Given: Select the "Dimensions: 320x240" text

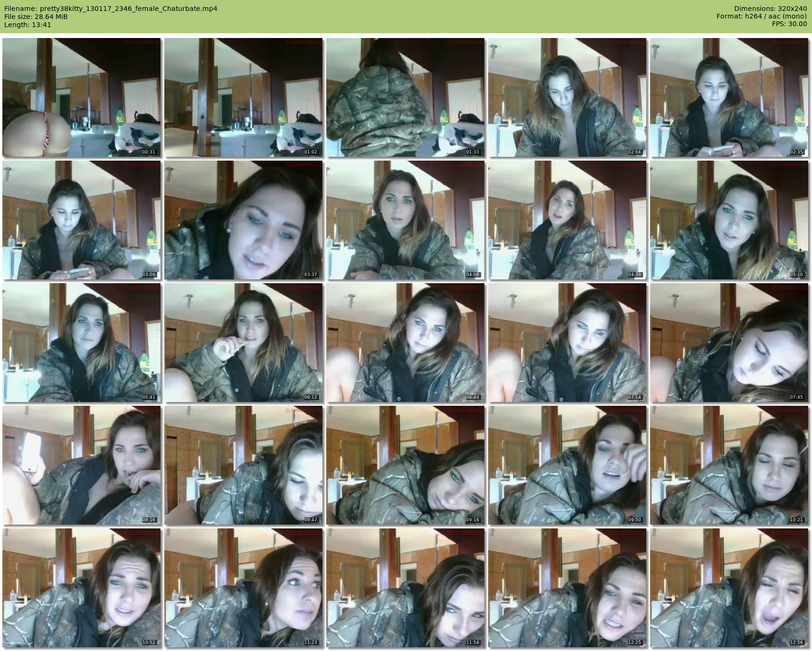Looking at the screenshot, I should point(770,9).
